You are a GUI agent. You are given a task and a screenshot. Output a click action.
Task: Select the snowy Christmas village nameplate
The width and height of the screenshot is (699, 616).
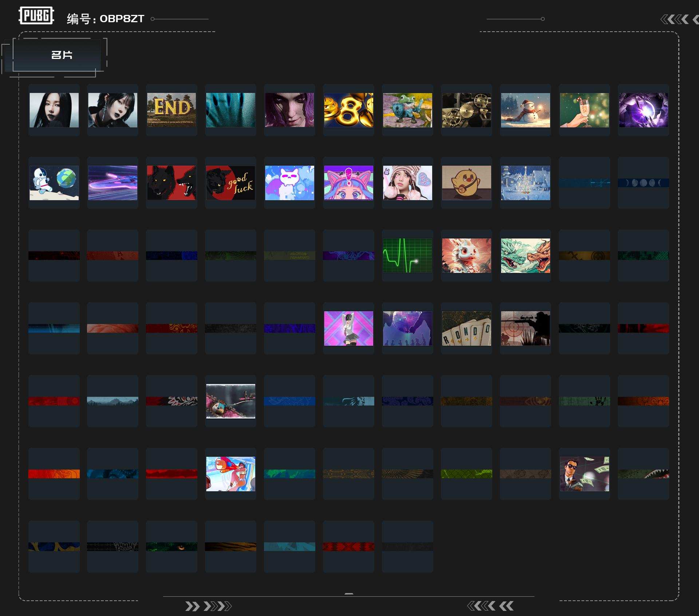point(525,183)
